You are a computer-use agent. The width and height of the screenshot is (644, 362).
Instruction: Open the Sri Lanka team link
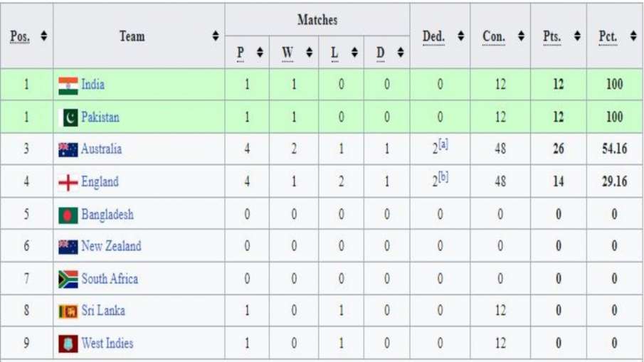(103, 311)
